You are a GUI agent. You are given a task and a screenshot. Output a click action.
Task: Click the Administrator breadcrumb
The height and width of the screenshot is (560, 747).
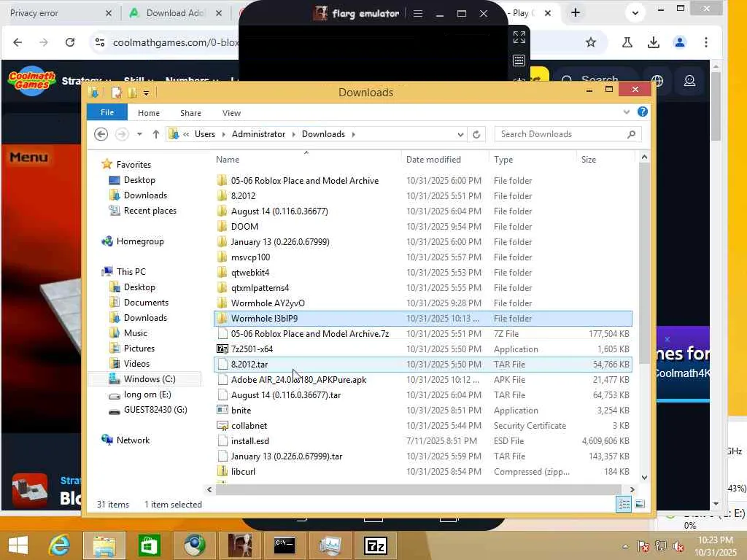(x=259, y=134)
